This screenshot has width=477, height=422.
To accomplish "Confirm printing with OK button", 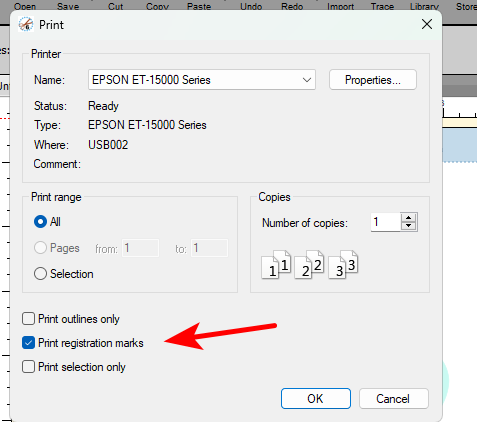I will coord(316,398).
